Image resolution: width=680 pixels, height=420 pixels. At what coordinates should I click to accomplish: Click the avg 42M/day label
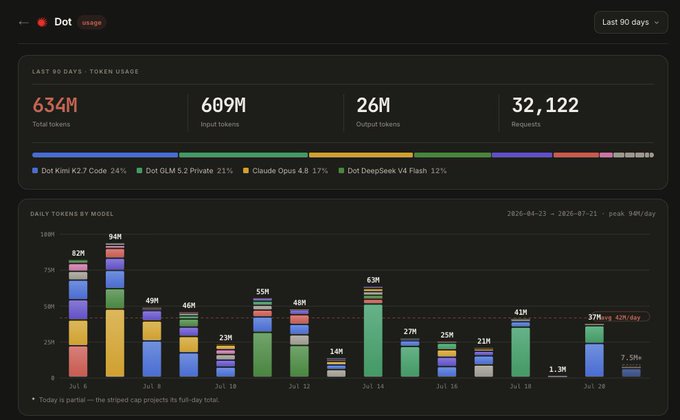point(621,317)
